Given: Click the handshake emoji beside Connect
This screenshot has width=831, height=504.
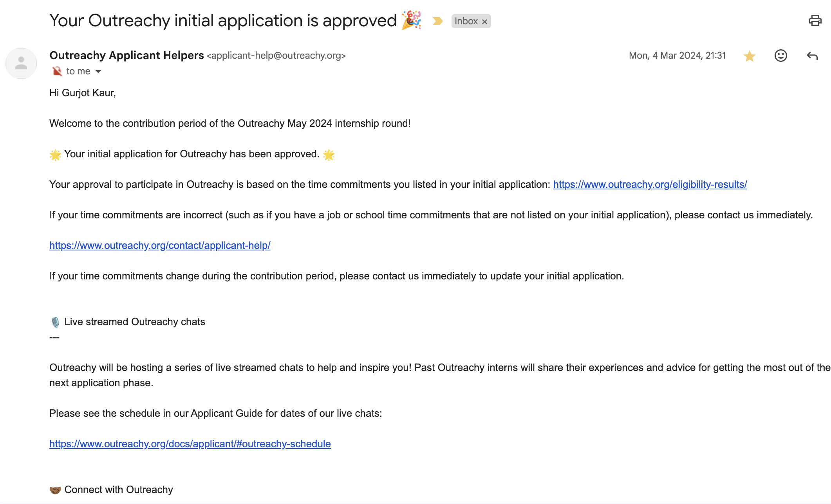Looking at the screenshot, I should pyautogui.click(x=55, y=490).
